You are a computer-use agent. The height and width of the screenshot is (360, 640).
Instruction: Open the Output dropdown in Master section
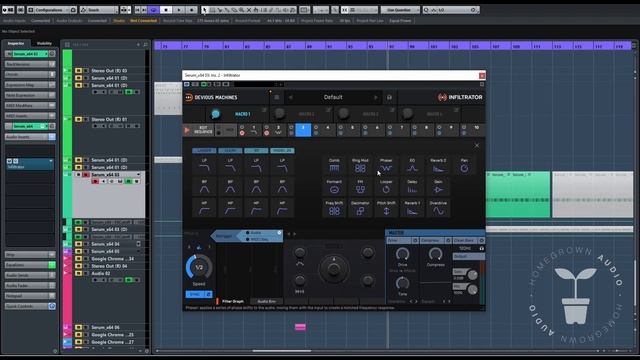469,256
